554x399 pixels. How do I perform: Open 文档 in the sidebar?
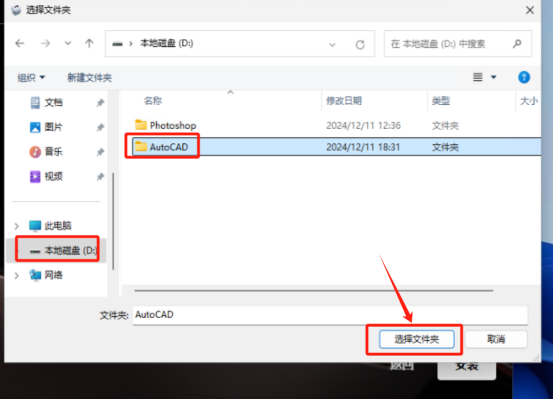click(46, 102)
